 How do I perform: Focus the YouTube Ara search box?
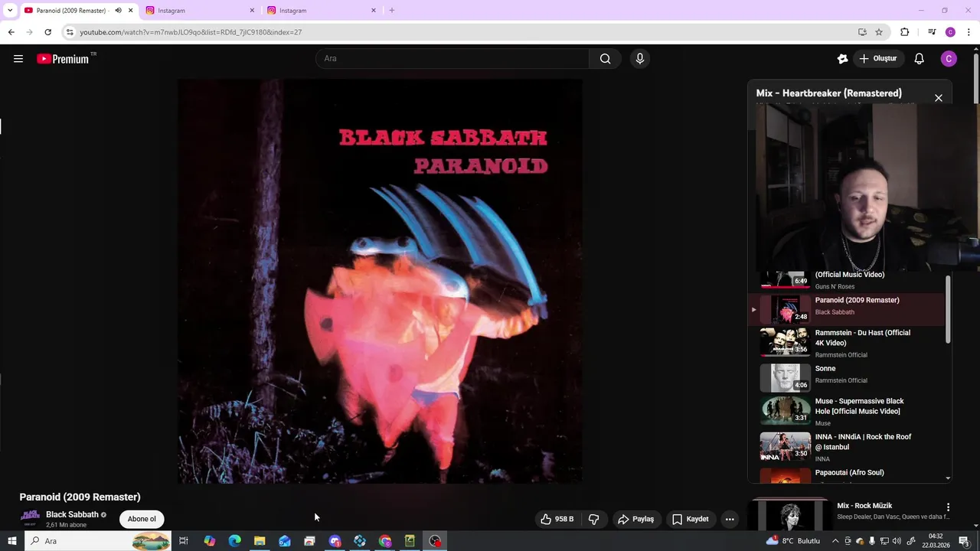click(452, 59)
